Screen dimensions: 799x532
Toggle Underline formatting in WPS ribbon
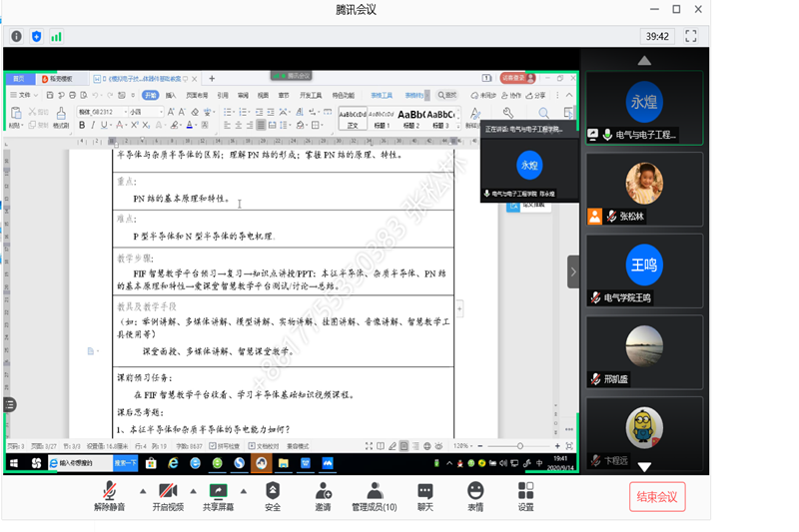pyautogui.click(x=104, y=125)
